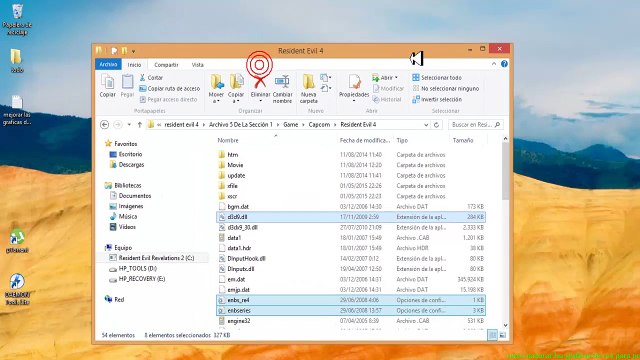The height and width of the screenshot is (360, 640).
Task: Expand the easy access dropdown in Nuevo group
Action: 325,88
